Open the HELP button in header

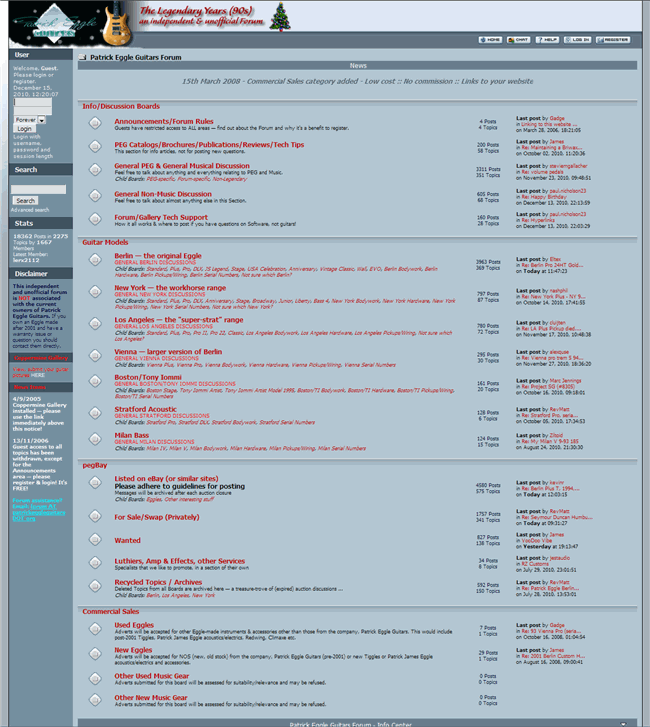547,40
